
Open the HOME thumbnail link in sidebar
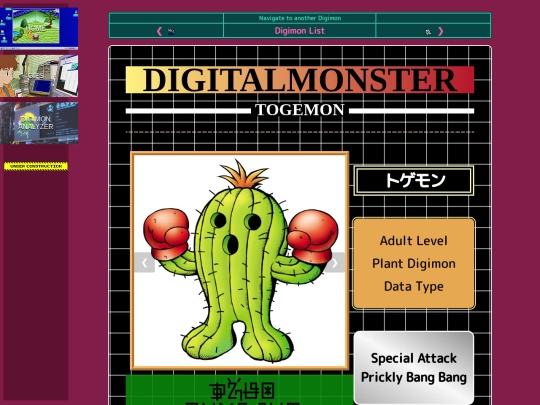click(x=39, y=28)
